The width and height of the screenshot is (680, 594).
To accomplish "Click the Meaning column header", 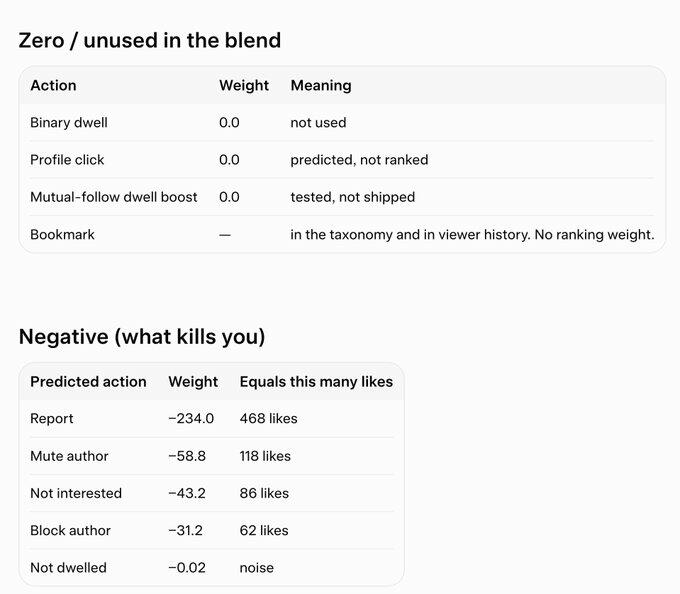I will (321, 85).
